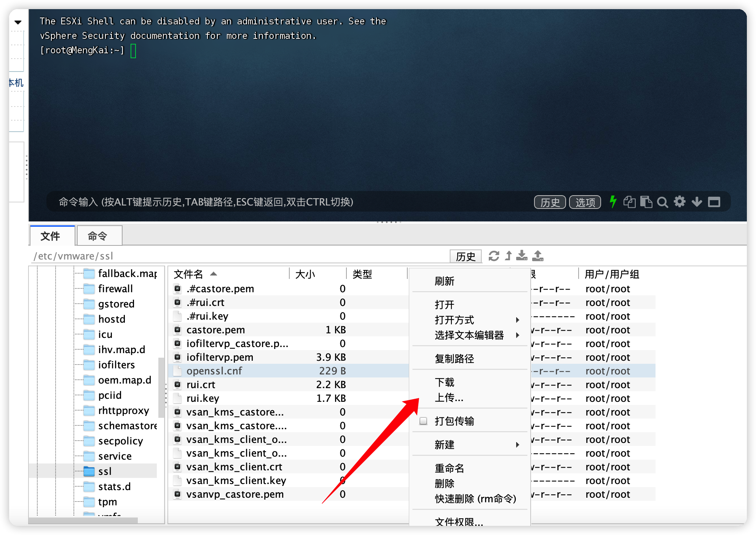Open terminal settings gear icon
The height and width of the screenshot is (535, 756).
(x=679, y=202)
